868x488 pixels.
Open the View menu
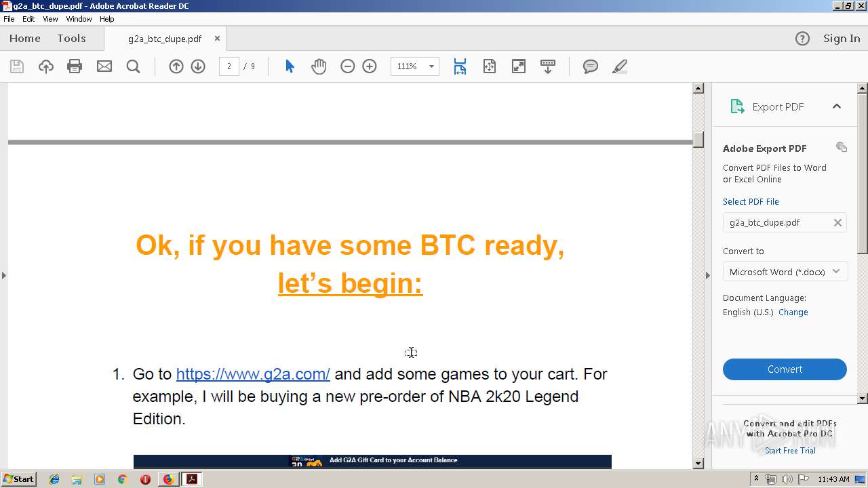[x=50, y=19]
